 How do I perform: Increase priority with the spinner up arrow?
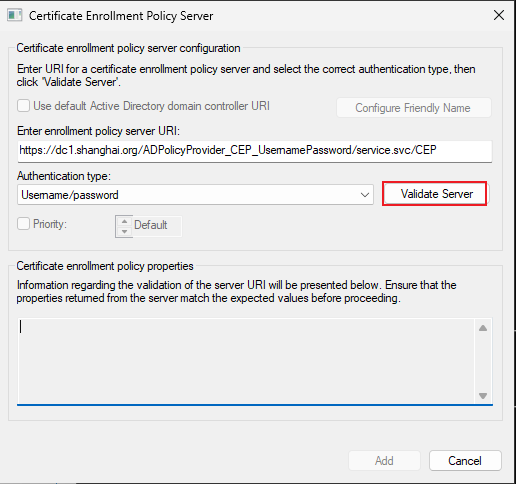click(x=124, y=221)
